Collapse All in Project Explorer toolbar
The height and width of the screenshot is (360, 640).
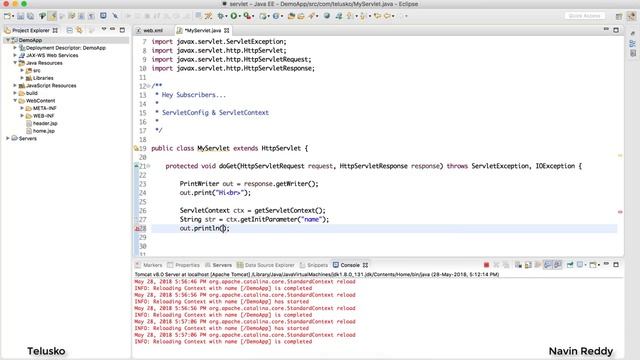[69, 30]
